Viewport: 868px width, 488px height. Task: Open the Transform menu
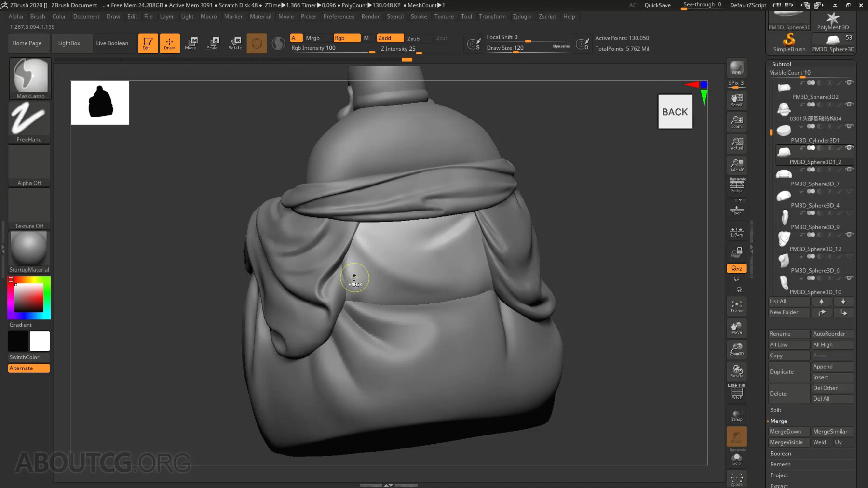[492, 16]
